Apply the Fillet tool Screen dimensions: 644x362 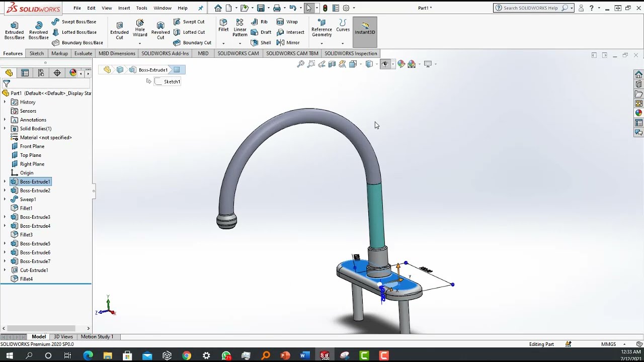click(x=223, y=26)
